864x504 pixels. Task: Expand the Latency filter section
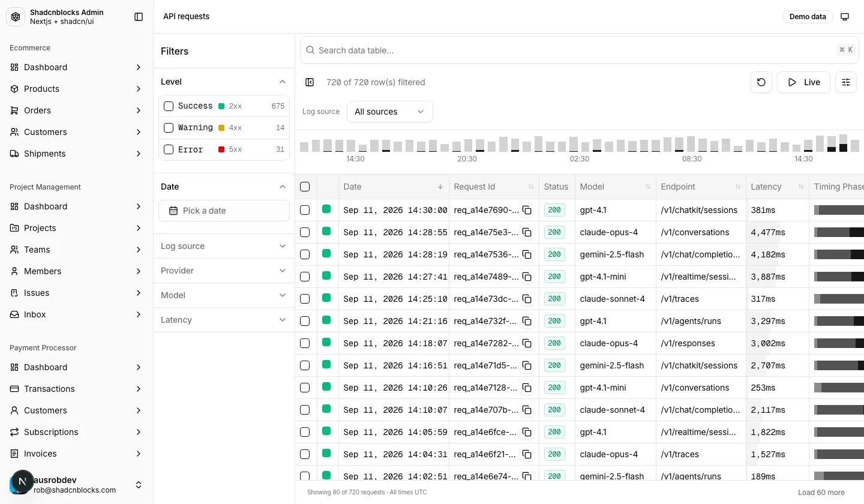[224, 320]
